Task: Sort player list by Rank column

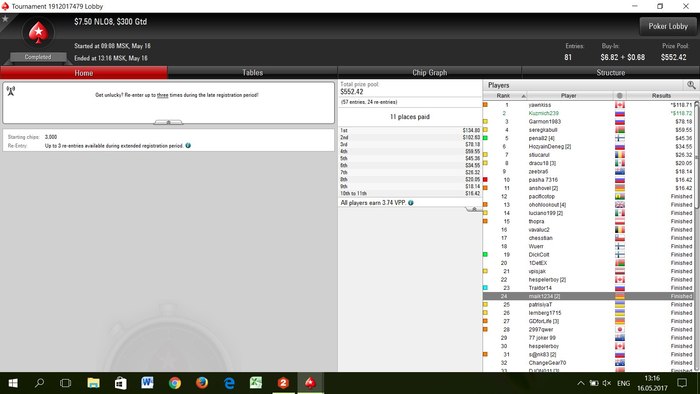Action: pyautogui.click(x=505, y=95)
